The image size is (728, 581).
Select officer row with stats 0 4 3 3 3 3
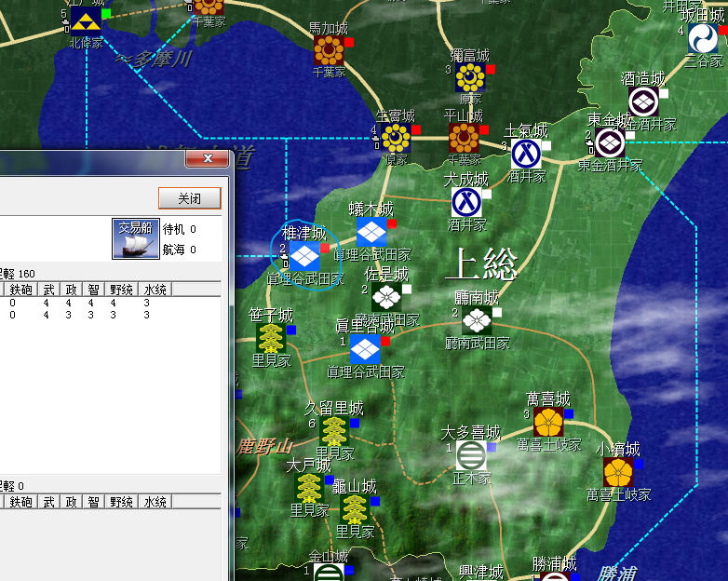coord(111,315)
